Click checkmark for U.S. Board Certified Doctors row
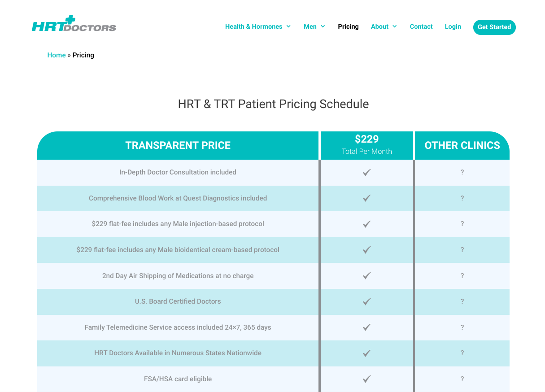 [366, 301]
